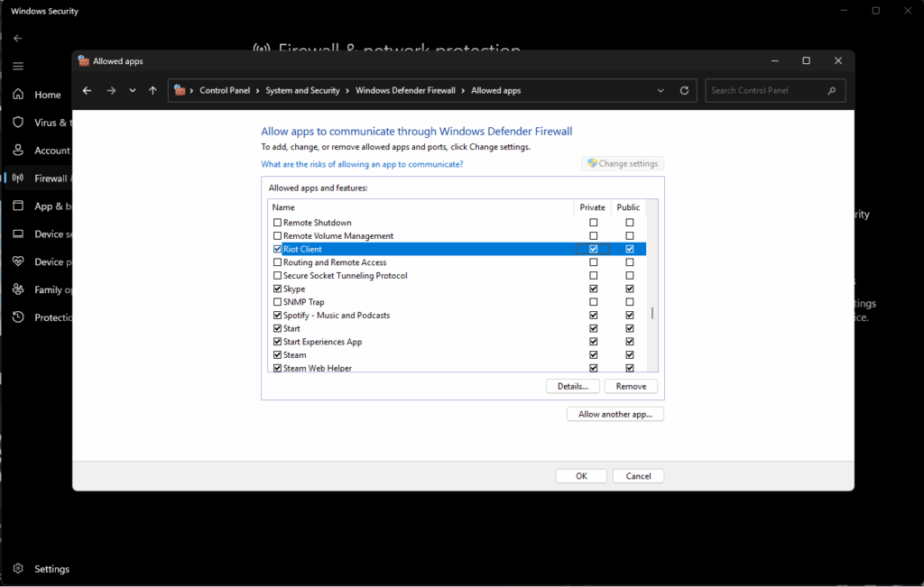Viewport: 924px width, 587px height.
Task: Toggle Steam Private checkbox
Action: click(594, 355)
